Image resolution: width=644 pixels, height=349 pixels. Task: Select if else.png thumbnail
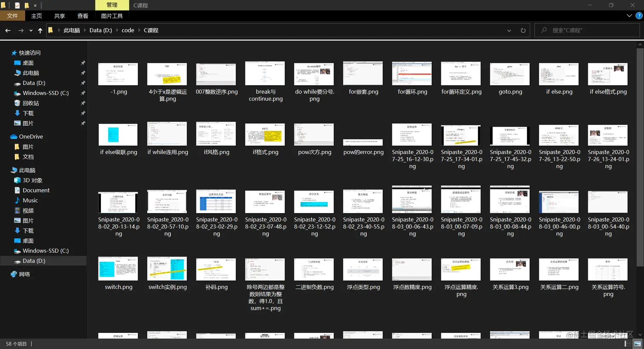559,74
